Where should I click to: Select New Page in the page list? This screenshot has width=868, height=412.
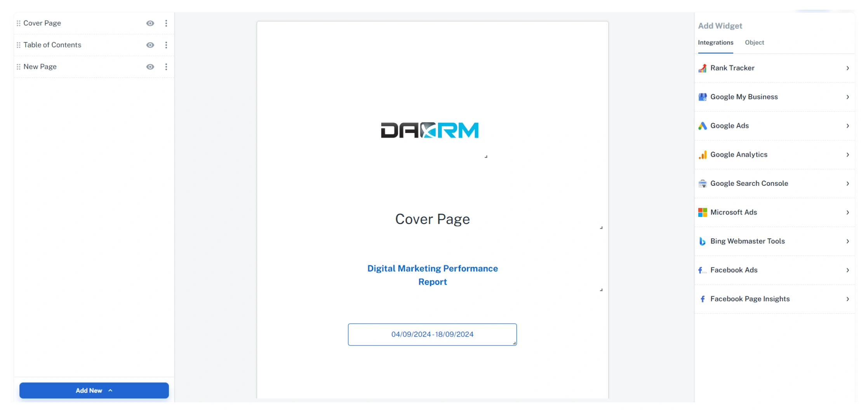click(x=40, y=67)
